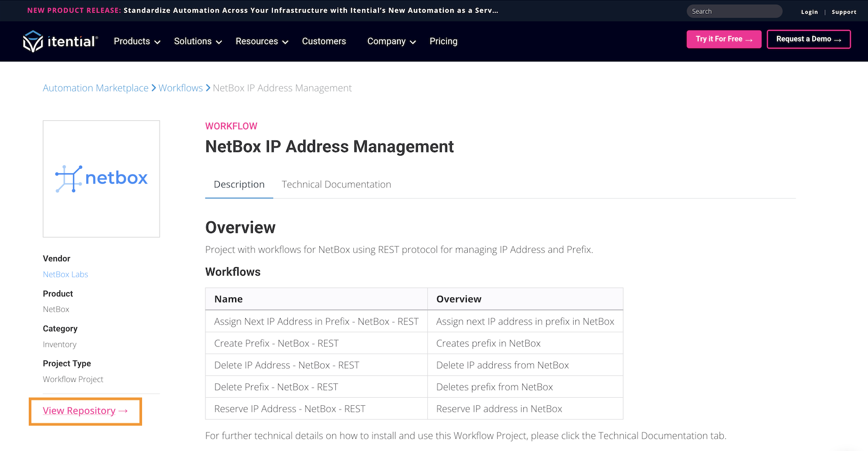868x451 pixels.
Task: Click the Try it For Free button
Action: (x=723, y=39)
